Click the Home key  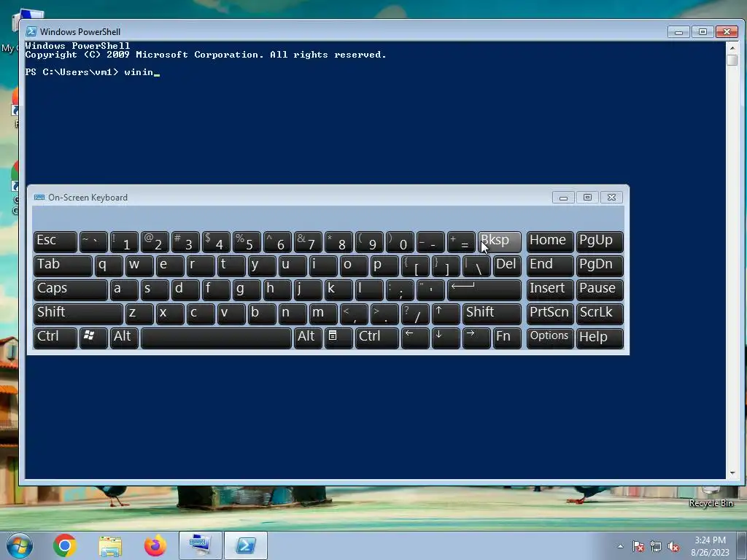click(x=550, y=241)
